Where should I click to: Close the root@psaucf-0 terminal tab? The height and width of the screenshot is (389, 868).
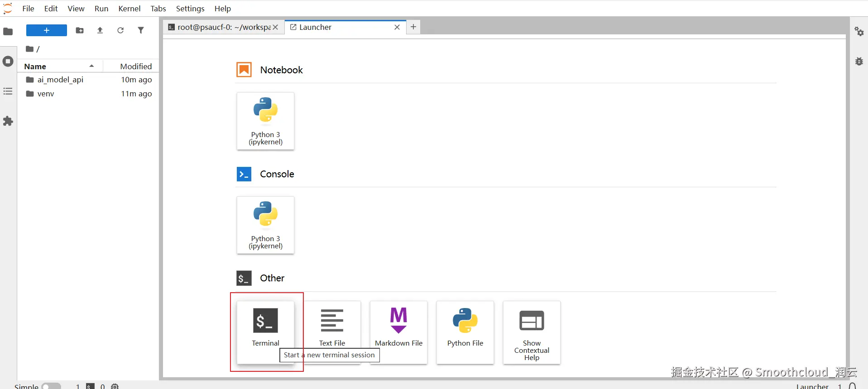pyautogui.click(x=275, y=27)
